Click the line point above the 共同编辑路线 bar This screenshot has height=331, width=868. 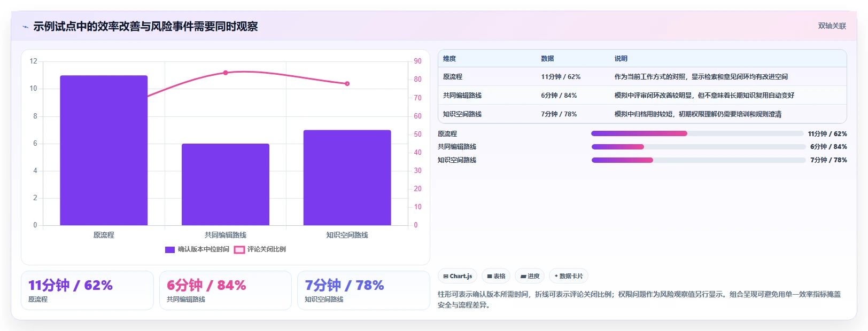pyautogui.click(x=226, y=73)
